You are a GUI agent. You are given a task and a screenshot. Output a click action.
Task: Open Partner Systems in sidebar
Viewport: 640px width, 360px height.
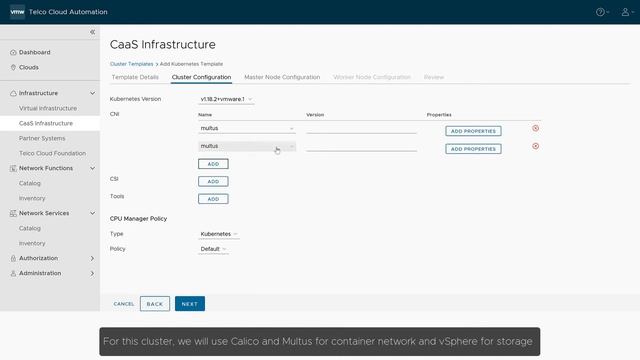42,138
